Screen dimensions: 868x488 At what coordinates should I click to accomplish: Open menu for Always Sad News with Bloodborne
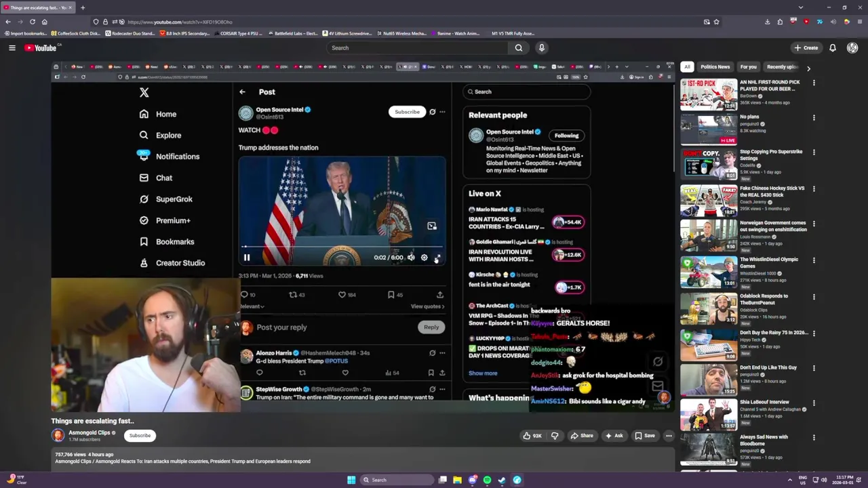814,438
